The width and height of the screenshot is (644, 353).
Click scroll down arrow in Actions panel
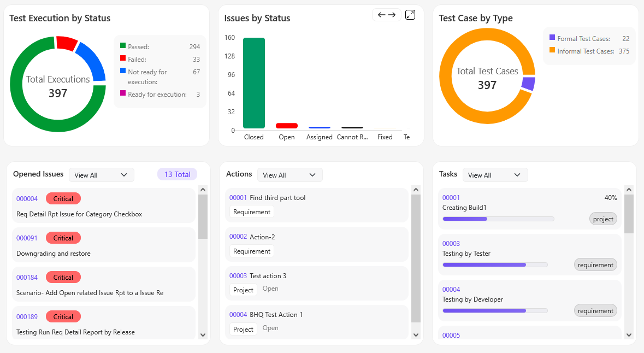tap(416, 334)
